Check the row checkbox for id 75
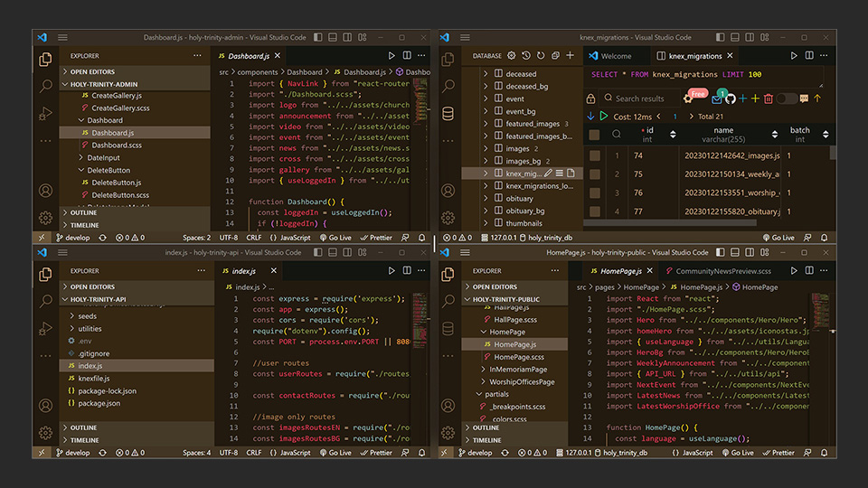Viewport: 868px width, 488px height. (x=595, y=174)
